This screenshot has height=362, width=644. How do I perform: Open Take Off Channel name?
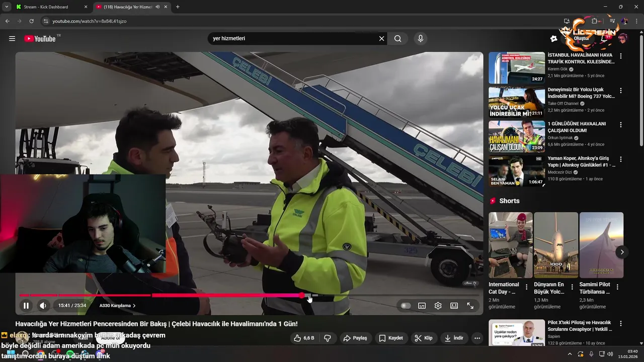tap(563, 104)
